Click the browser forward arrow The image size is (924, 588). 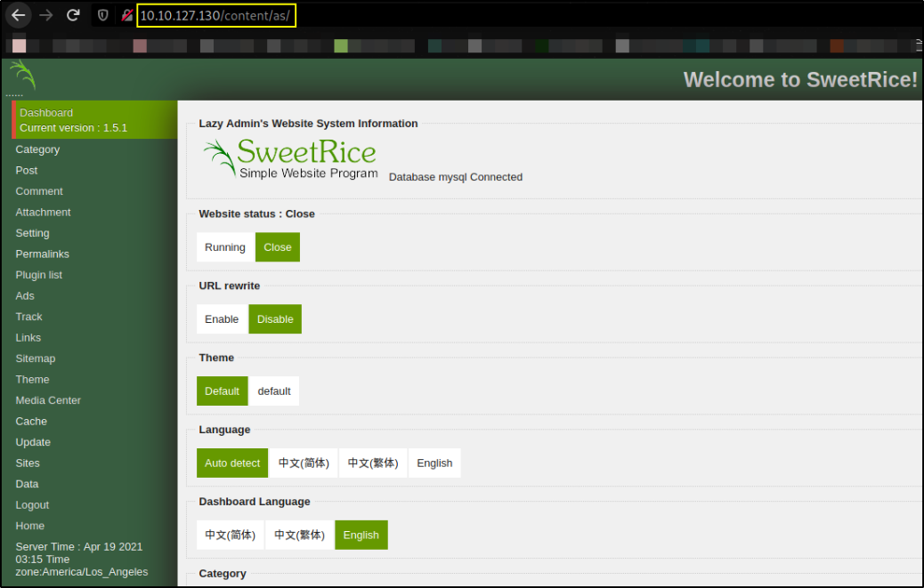(x=46, y=15)
